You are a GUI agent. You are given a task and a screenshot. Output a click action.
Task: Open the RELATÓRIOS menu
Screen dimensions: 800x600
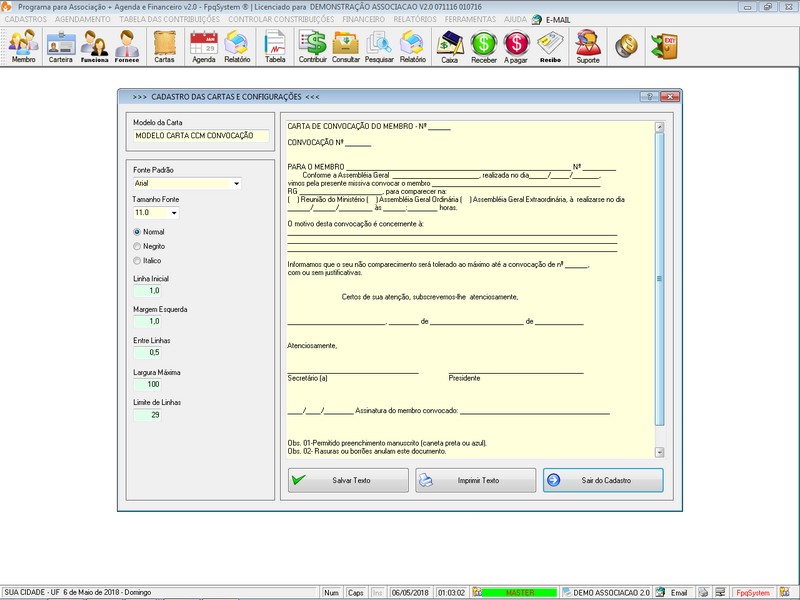click(415, 19)
